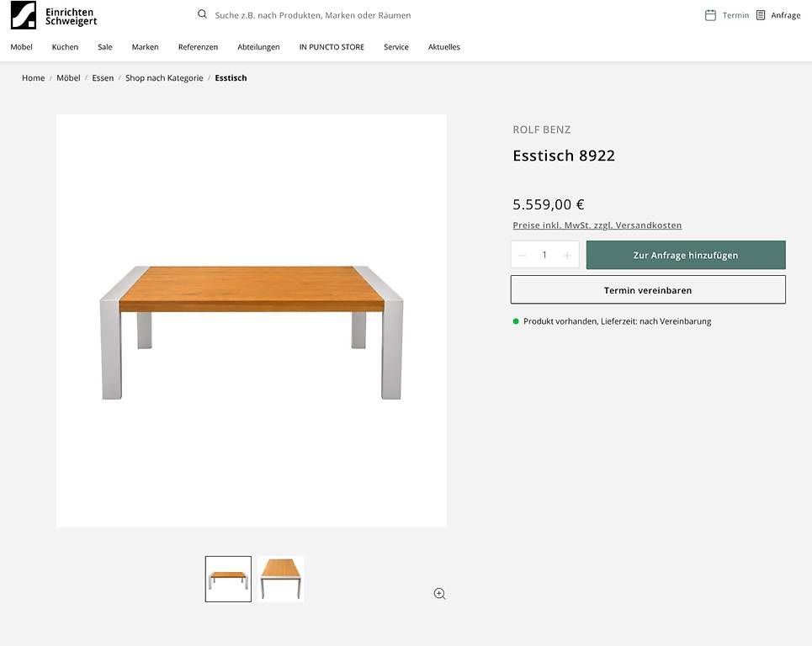Click the Esstisch 8922 product title
Image resolution: width=812 pixels, height=646 pixels.
[x=564, y=156]
